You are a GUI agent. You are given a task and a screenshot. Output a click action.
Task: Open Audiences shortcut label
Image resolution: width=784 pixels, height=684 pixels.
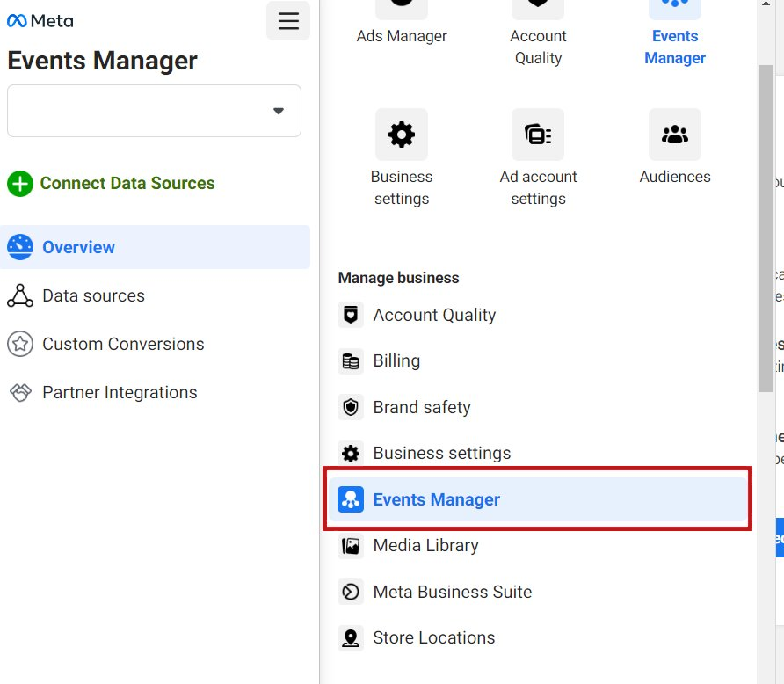point(675,177)
